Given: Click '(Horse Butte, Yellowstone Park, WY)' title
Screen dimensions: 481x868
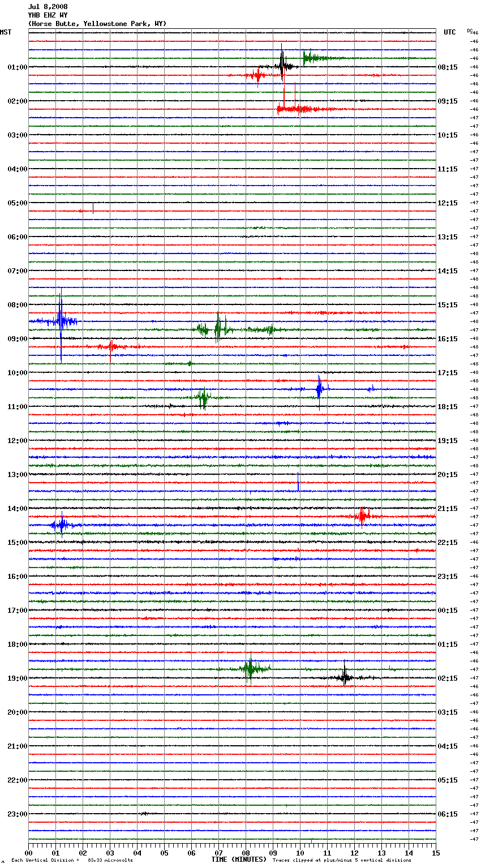Looking at the screenshot, I should point(97,24).
